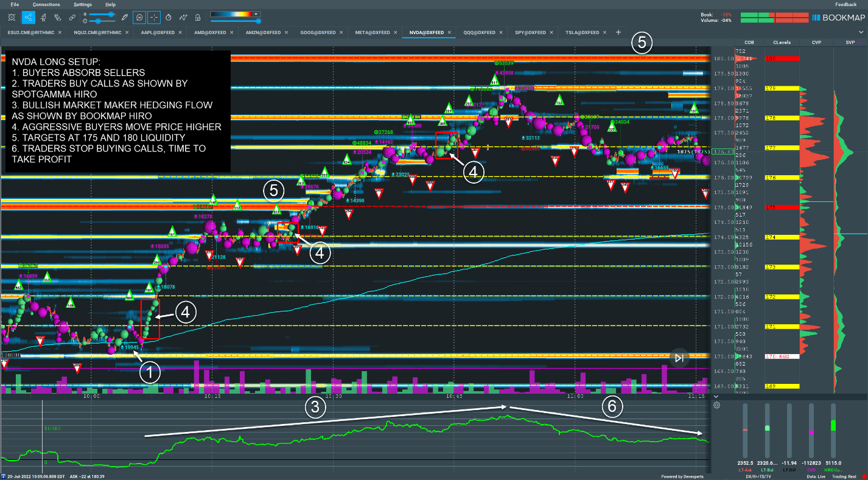Switch to AAPL@DXFEED tab

(x=158, y=32)
